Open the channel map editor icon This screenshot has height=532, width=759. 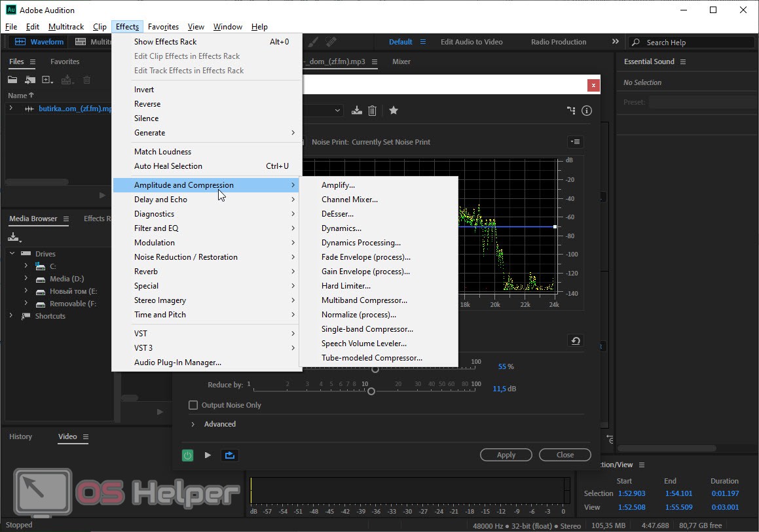click(571, 111)
